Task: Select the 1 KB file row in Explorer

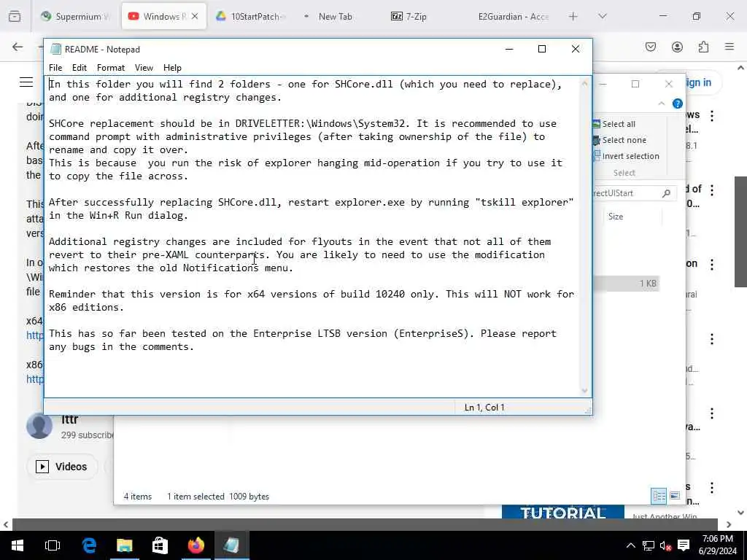Action: pos(625,284)
